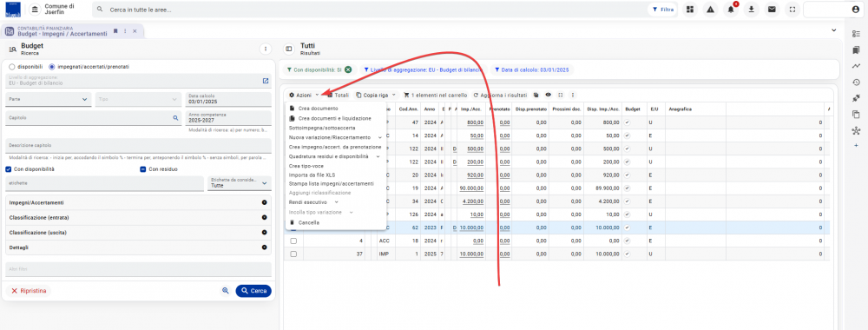Open the mail envelope icon
Screen dimensions: 868x330
tap(771, 10)
